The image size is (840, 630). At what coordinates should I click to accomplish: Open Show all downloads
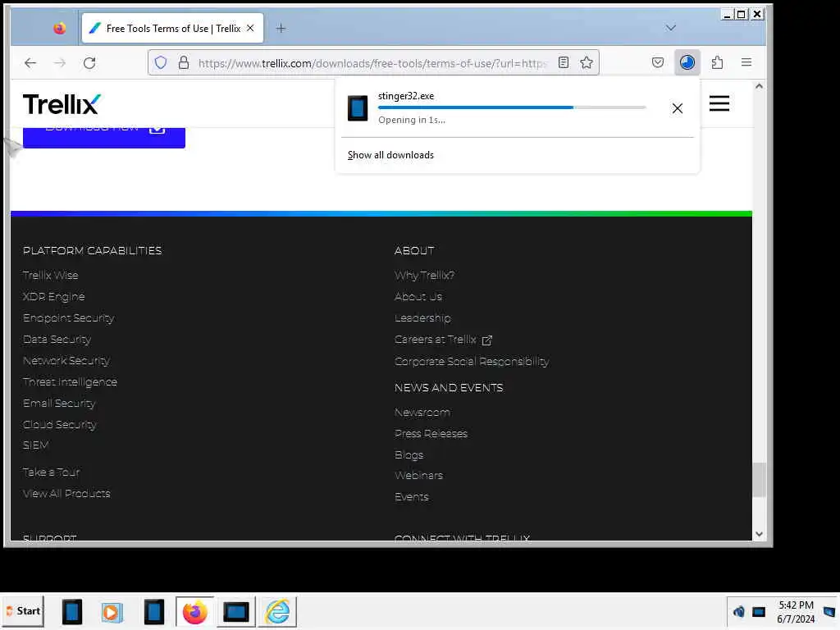coord(390,155)
